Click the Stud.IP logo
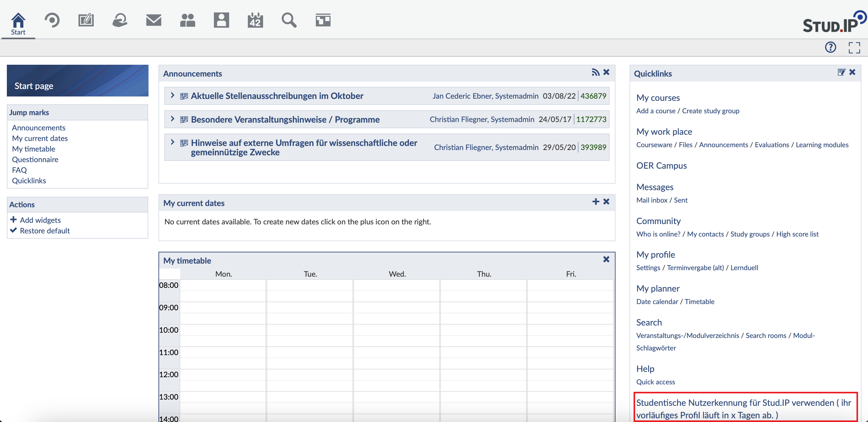The height and width of the screenshot is (422, 868). coord(834,22)
